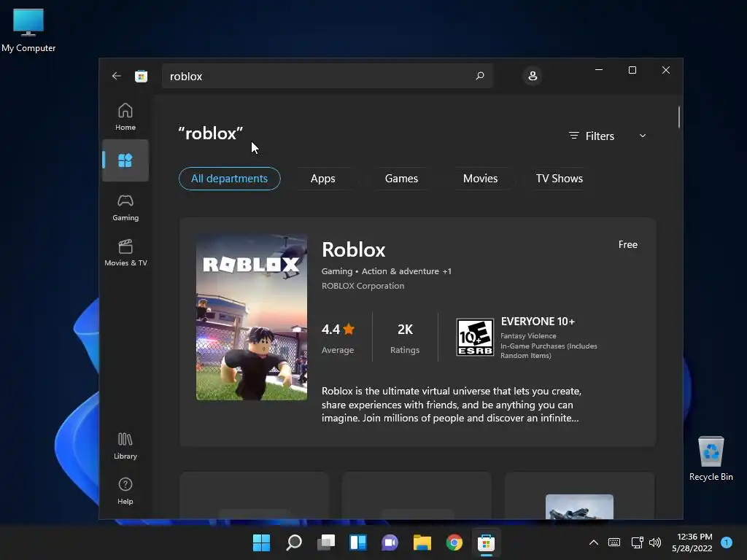Image resolution: width=747 pixels, height=560 pixels.
Task: Open volume control tray icon
Action: 655,542
